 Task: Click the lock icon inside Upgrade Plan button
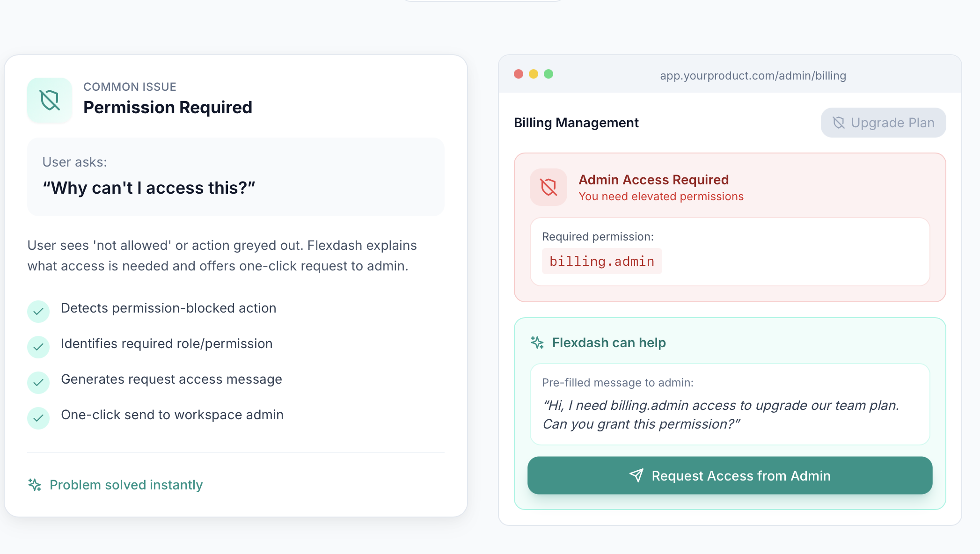(x=839, y=123)
